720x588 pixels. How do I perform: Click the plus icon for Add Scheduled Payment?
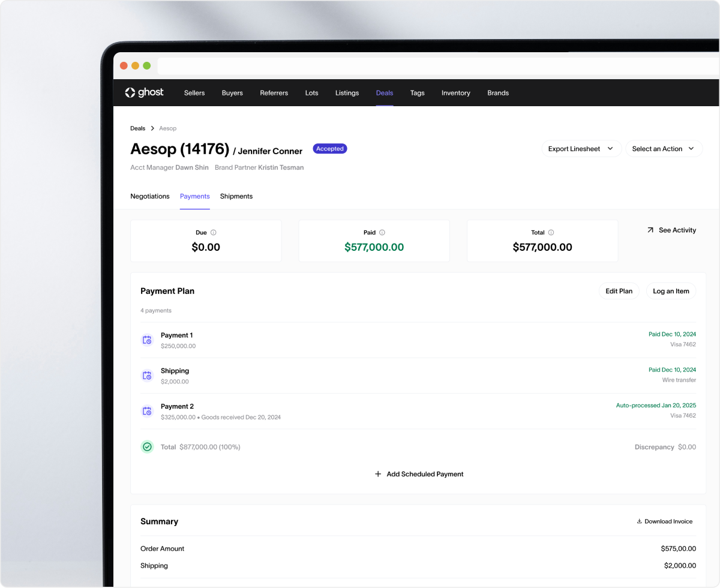point(378,474)
